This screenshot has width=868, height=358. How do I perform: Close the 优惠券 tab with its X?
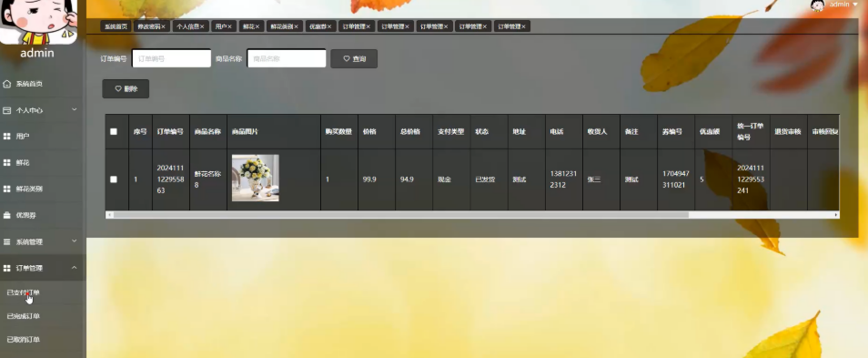329,26
